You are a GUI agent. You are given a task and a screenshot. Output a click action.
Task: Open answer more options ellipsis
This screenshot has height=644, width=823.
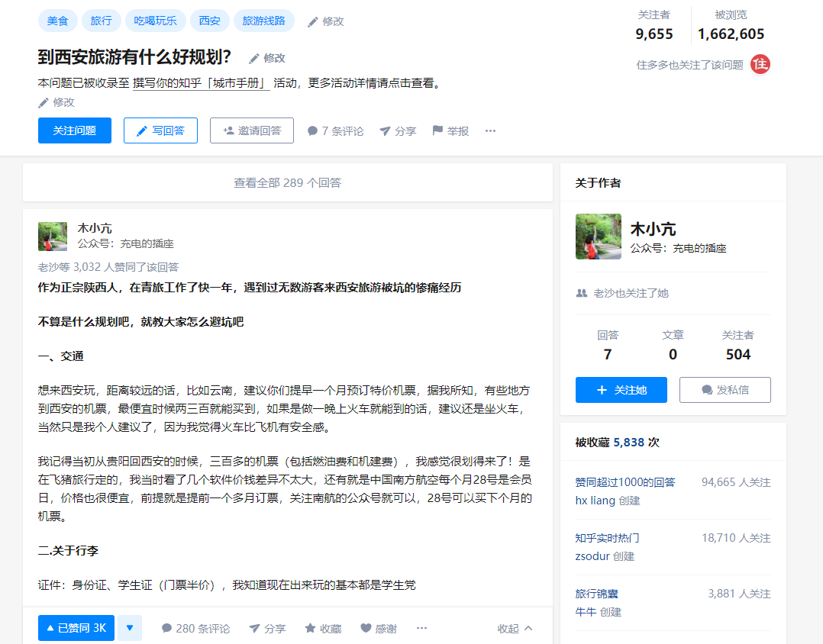[x=421, y=628]
